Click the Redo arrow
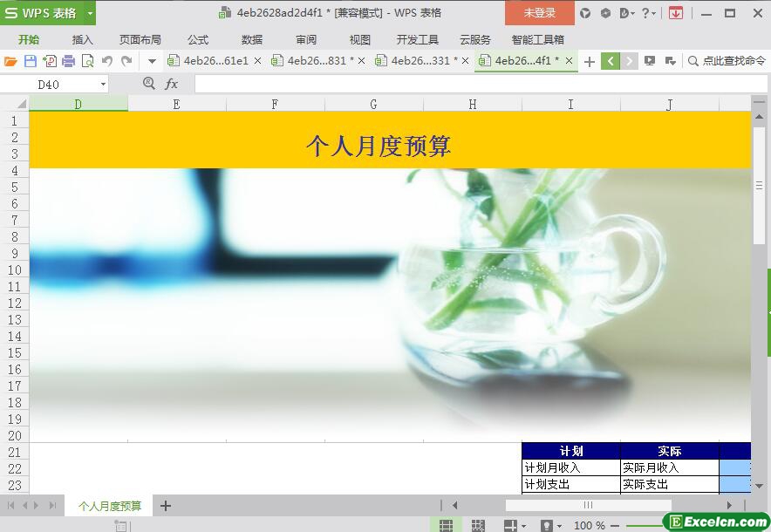This screenshot has height=532, width=771. (x=126, y=60)
